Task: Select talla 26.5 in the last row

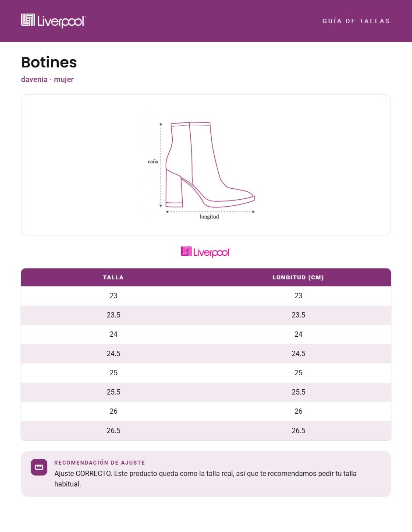Action: pyautogui.click(x=114, y=431)
